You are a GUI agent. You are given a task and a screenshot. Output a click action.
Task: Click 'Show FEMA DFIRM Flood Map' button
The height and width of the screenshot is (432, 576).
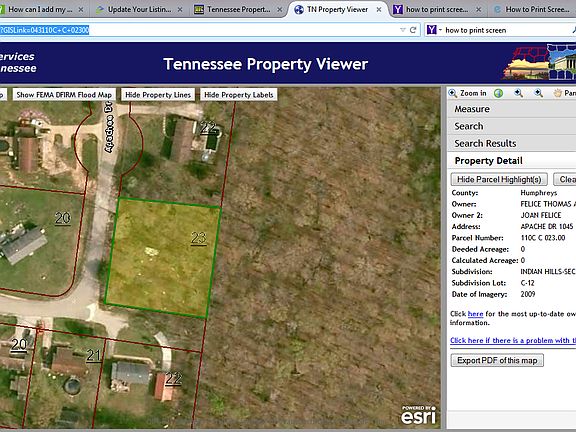tap(64, 95)
